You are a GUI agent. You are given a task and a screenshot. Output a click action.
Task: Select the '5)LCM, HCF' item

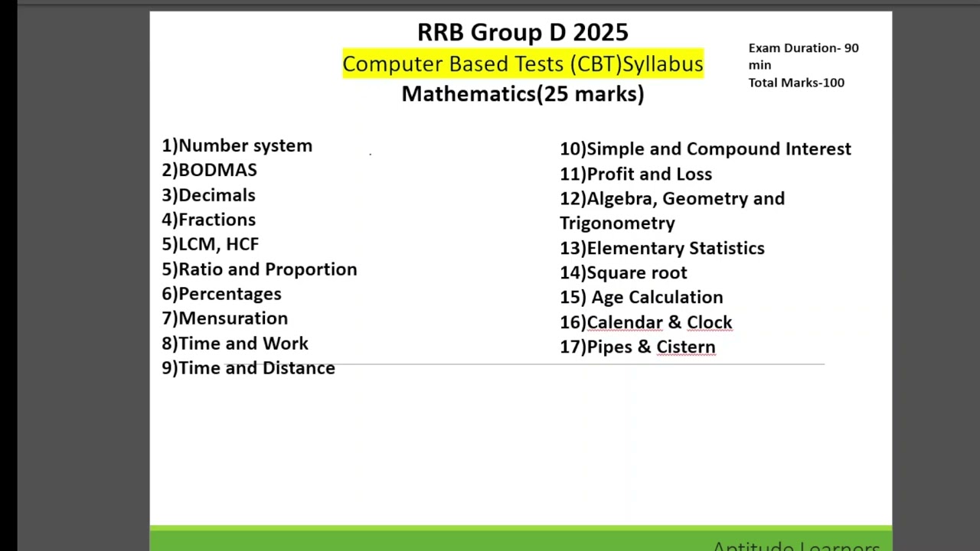(210, 244)
